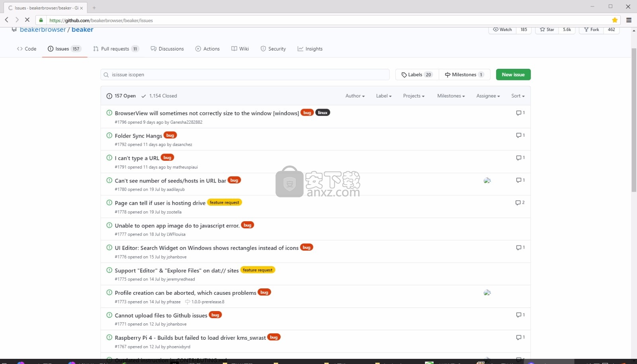
Task: Click the browser address bar
Action: point(328,20)
